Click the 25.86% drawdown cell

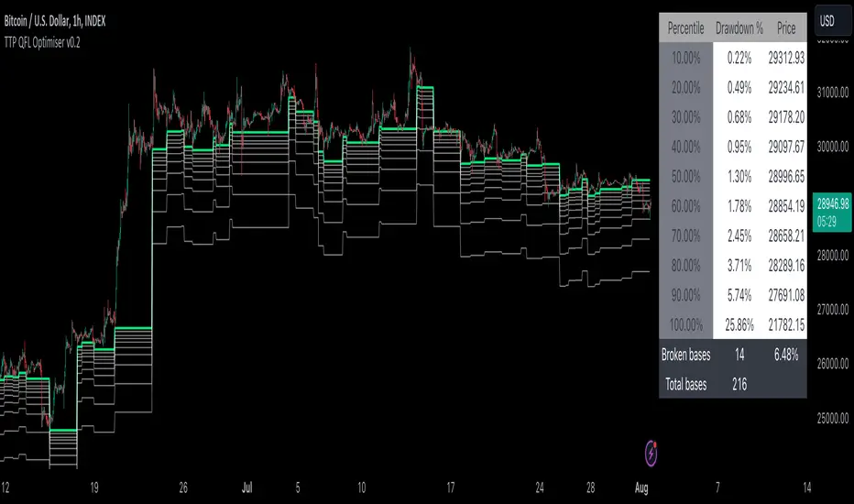click(x=739, y=324)
